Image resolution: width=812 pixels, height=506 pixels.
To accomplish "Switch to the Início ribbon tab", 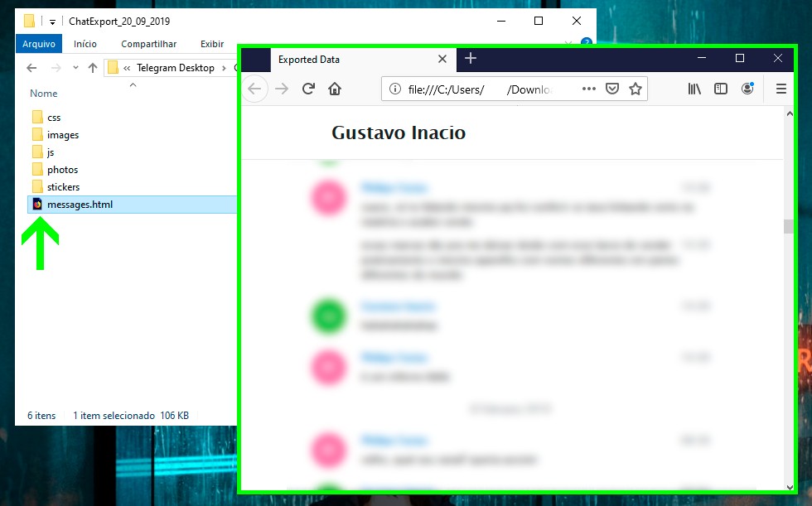I will pyautogui.click(x=85, y=44).
